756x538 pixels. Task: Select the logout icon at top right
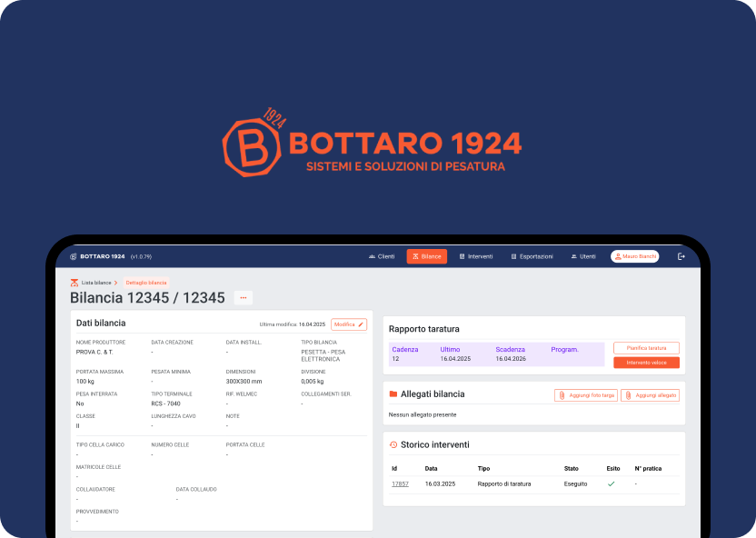(x=681, y=255)
